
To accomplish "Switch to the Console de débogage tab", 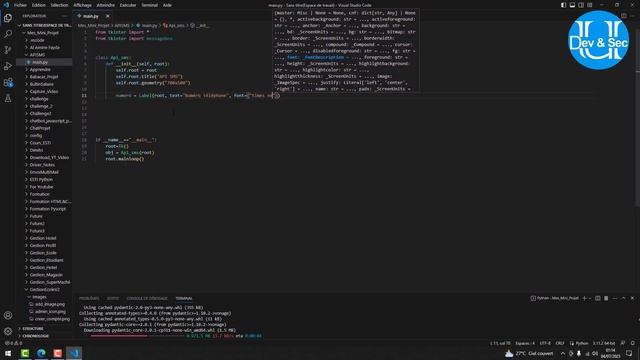I will 147,298.
